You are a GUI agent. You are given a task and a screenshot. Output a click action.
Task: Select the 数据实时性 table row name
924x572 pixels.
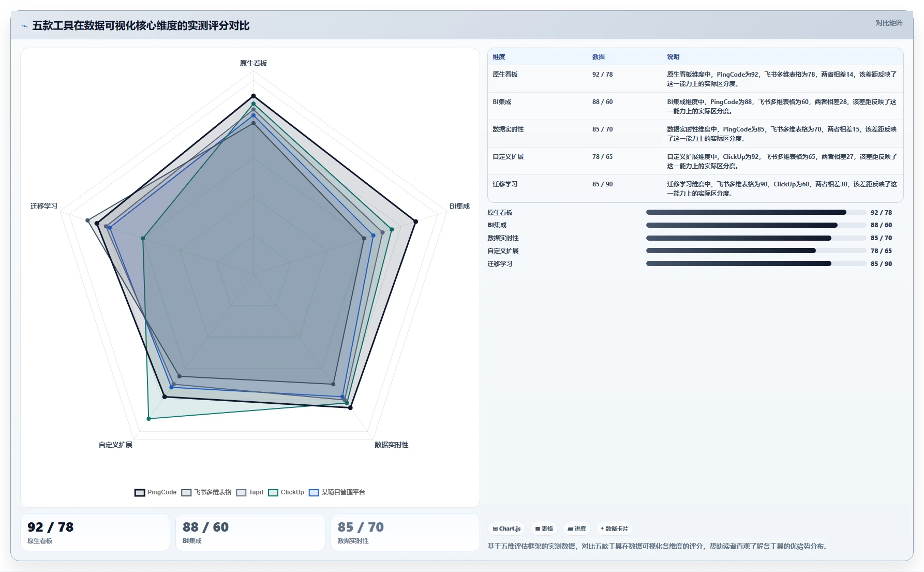coord(508,129)
